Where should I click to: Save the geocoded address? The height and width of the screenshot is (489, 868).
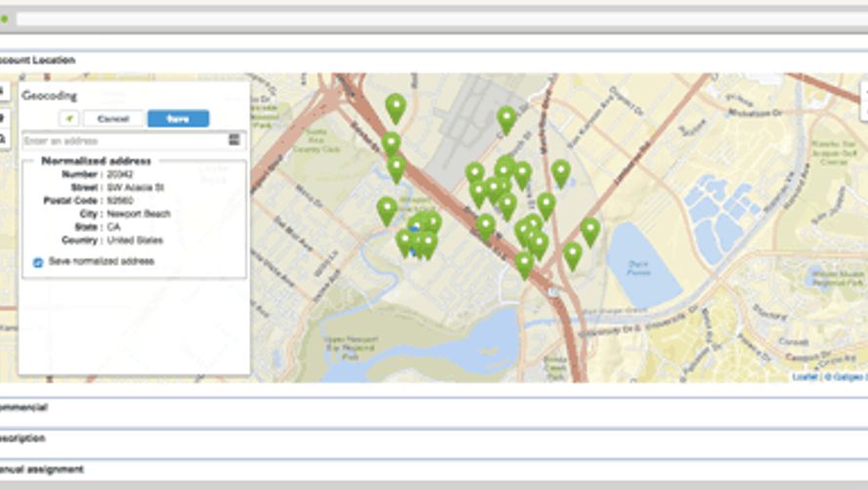pos(178,118)
